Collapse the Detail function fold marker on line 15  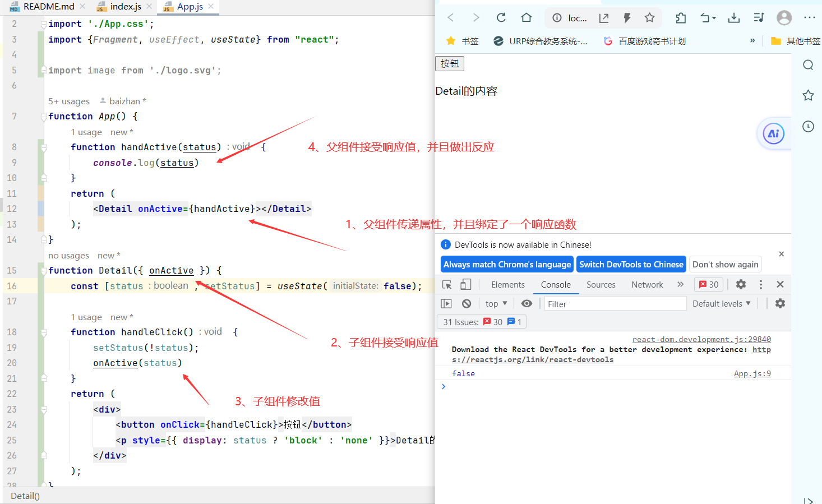coord(43,271)
